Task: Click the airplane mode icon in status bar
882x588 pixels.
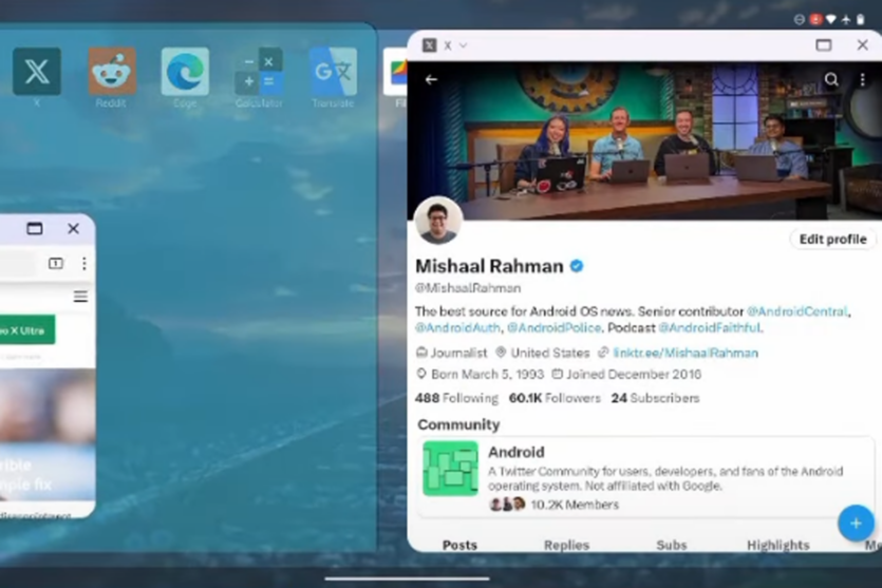Action: pos(846,20)
